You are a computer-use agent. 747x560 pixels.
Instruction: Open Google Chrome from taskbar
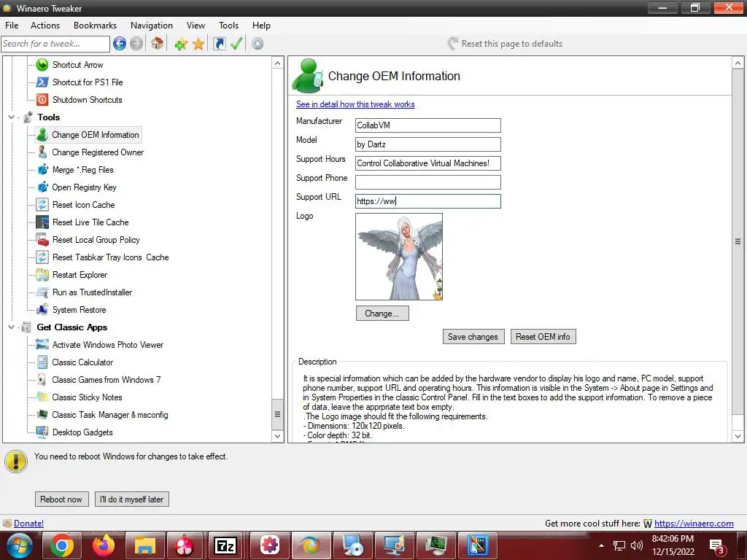pos(62,545)
